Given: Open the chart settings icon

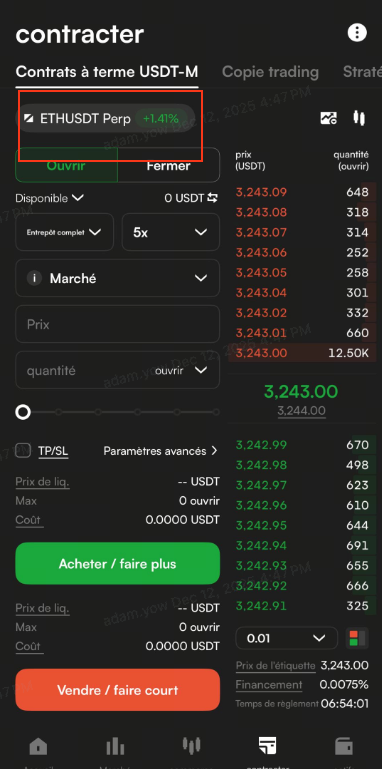Looking at the screenshot, I should [329, 118].
